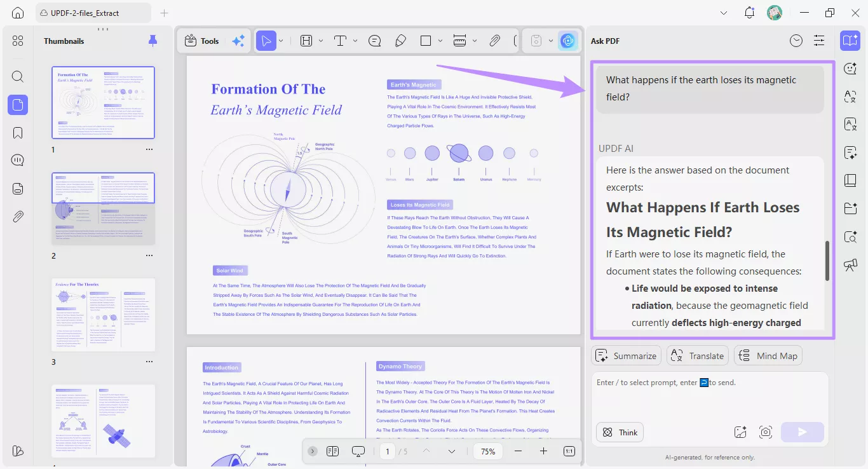Select page 2 thumbnail
Viewport: 868px width, 469px height.
tap(103, 208)
